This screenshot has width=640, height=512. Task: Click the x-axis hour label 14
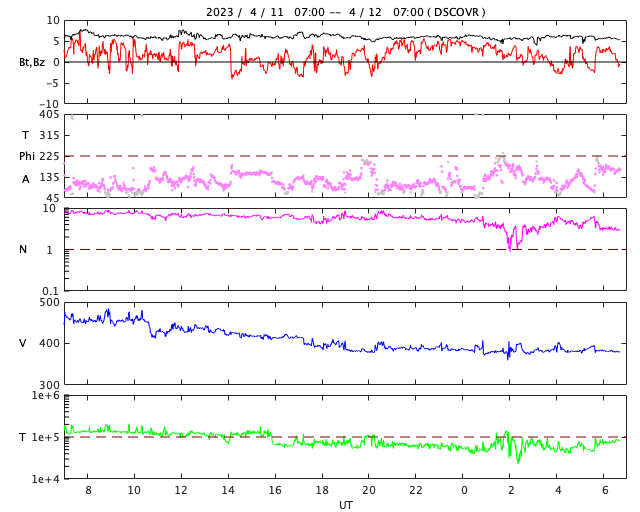point(228,490)
